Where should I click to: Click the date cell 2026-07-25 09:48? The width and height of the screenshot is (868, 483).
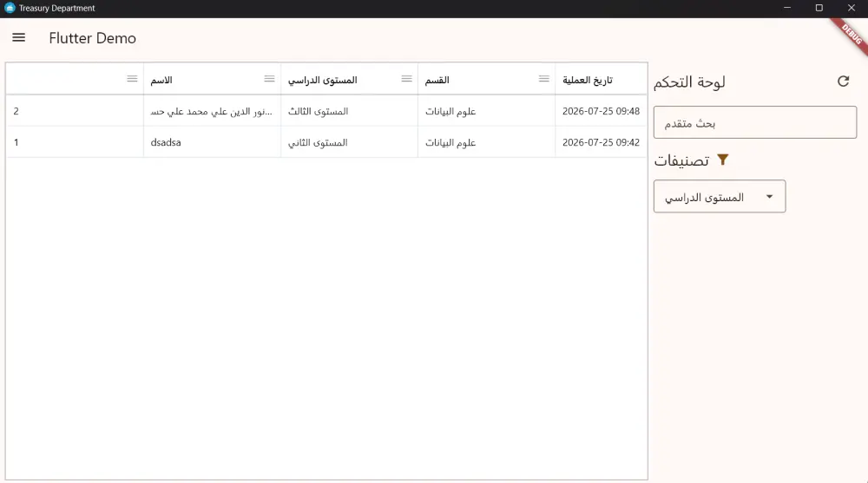602,111
